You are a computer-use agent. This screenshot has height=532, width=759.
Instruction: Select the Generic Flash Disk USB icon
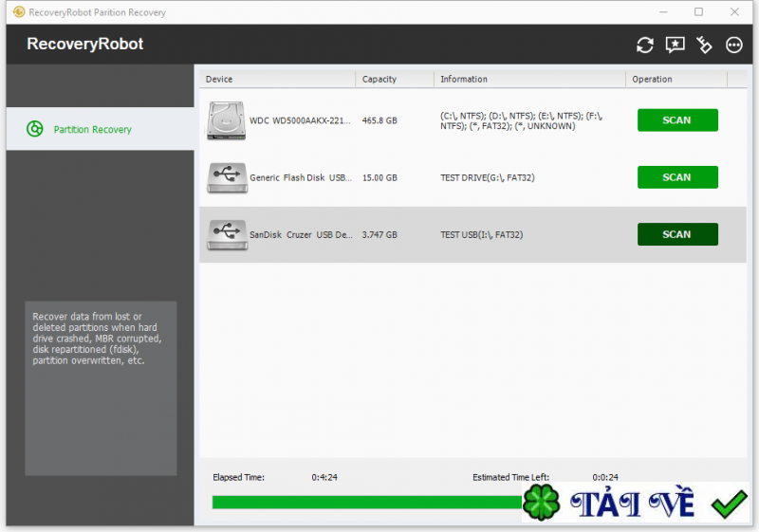227,177
